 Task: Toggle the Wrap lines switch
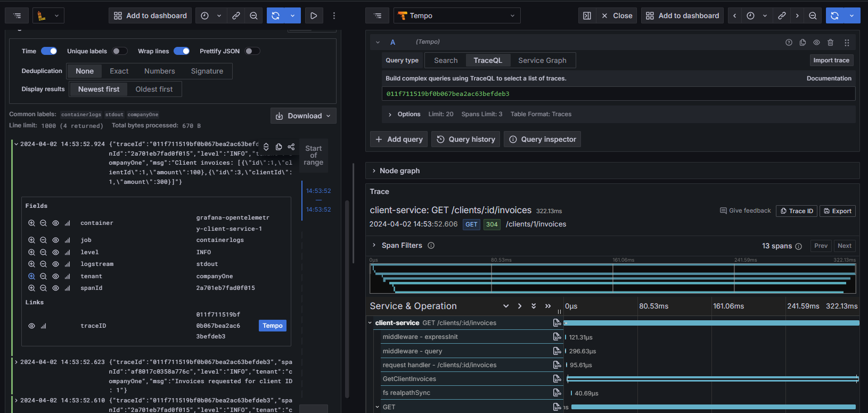click(182, 51)
